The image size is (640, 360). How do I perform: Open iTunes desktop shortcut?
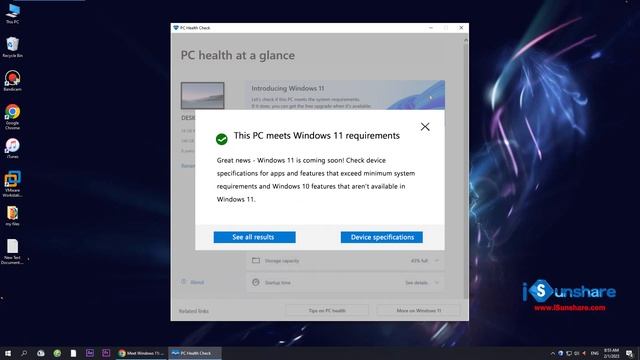pos(12,148)
